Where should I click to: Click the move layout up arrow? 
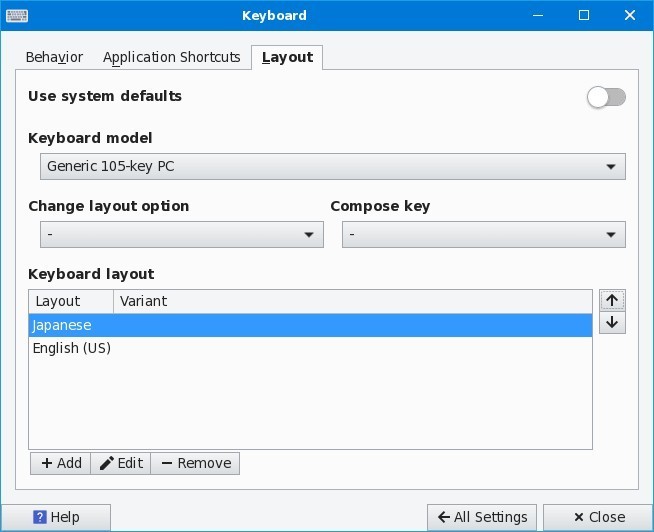(612, 300)
